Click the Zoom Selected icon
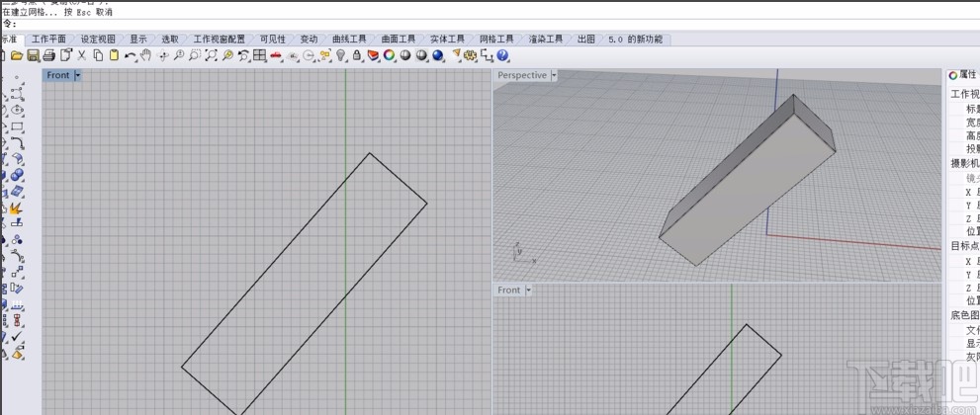 tap(227, 55)
